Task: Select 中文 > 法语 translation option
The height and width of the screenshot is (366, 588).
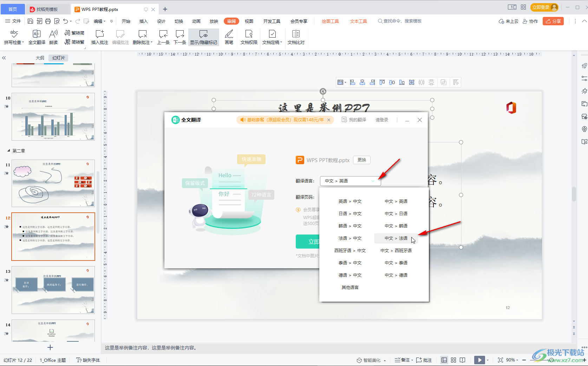Action: 396,238
